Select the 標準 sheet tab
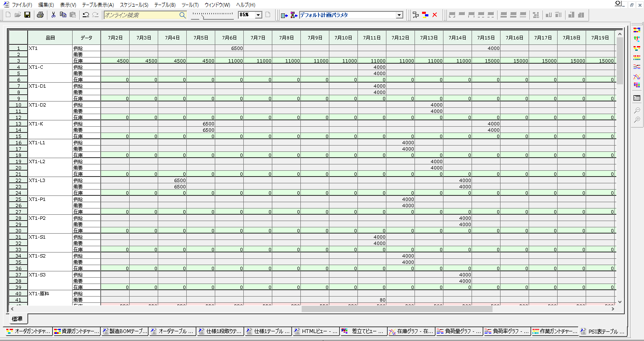The width and height of the screenshot is (644, 341). pyautogui.click(x=17, y=319)
